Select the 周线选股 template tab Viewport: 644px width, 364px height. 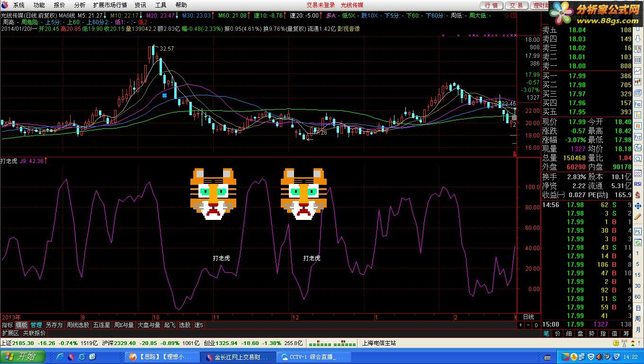(x=78, y=325)
